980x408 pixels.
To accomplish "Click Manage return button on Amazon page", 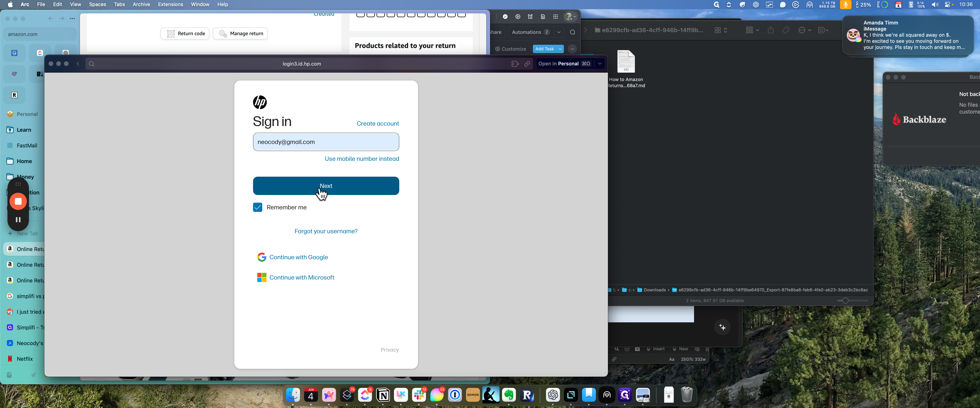I will pos(240,33).
